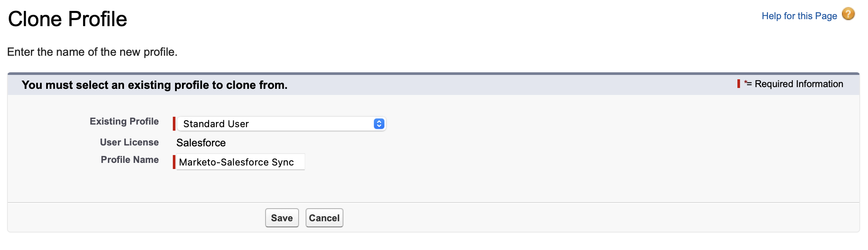Click the 'You must select an existing profile' header
Viewport: 868px width, 250px height.
point(155,85)
